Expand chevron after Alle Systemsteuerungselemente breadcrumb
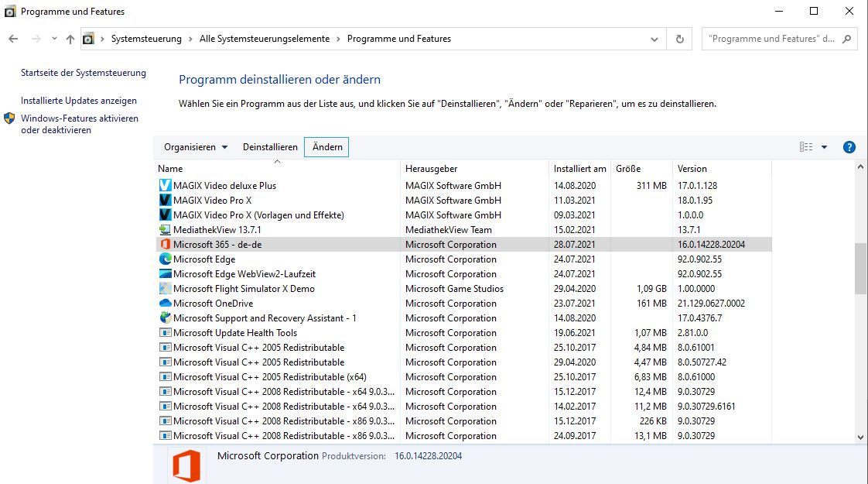The height and width of the screenshot is (484, 868). pyautogui.click(x=338, y=39)
